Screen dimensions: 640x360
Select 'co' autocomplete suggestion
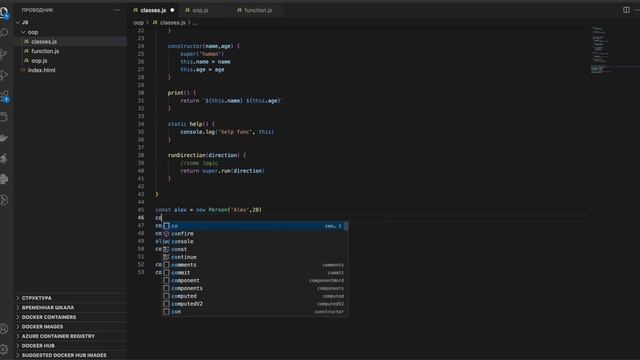[x=253, y=226]
